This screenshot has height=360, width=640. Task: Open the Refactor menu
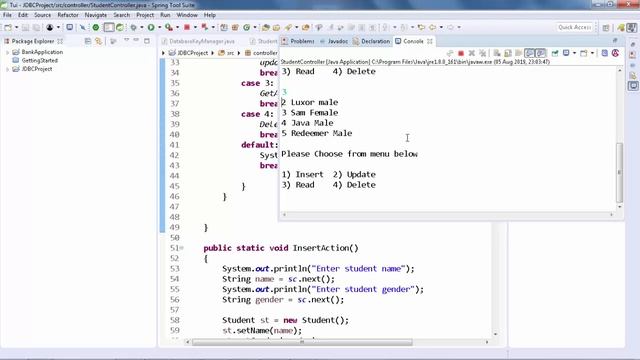tap(68, 15)
